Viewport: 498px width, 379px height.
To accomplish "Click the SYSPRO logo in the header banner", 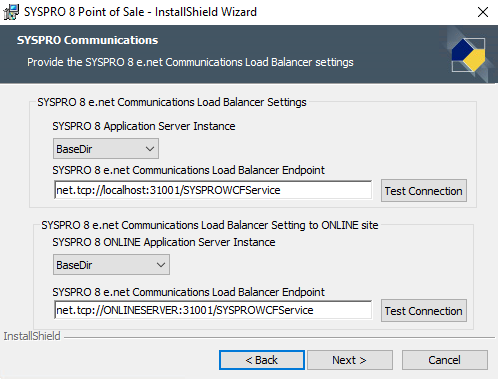I will click(x=468, y=55).
